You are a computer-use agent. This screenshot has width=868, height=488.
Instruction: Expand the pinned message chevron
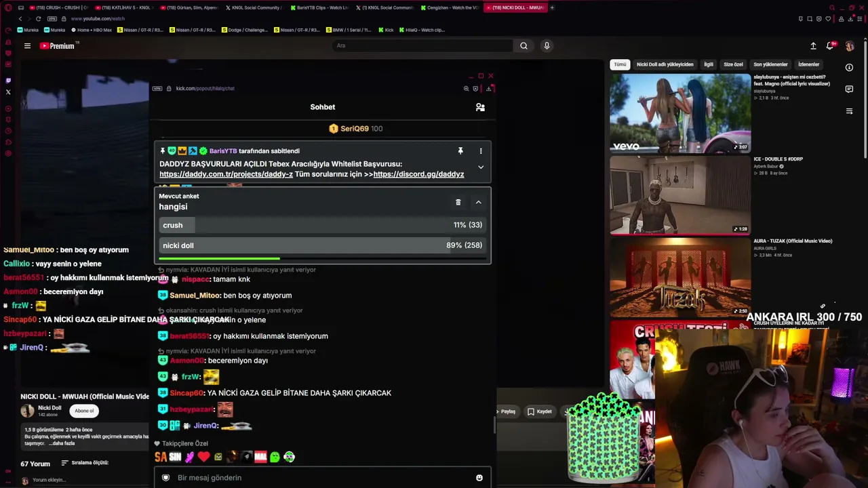coord(481,167)
